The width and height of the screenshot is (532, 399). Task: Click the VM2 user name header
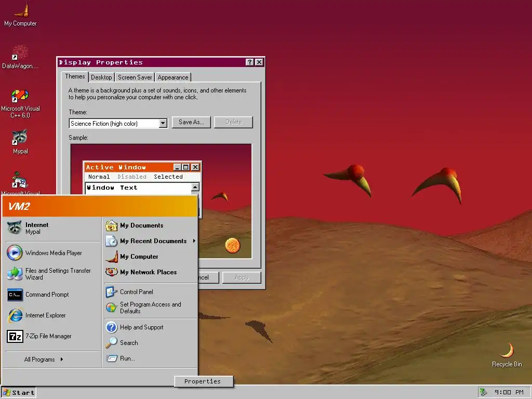pos(19,206)
